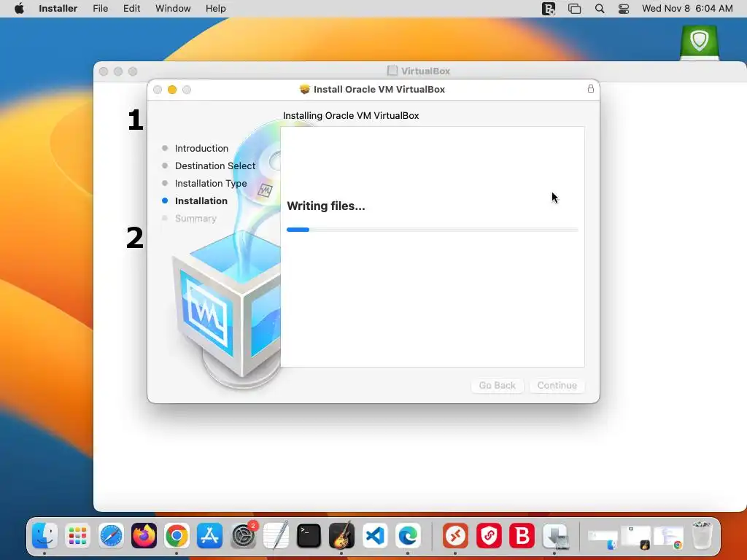Click the date and time clock
Image resolution: width=747 pixels, height=560 pixels.
687,9
